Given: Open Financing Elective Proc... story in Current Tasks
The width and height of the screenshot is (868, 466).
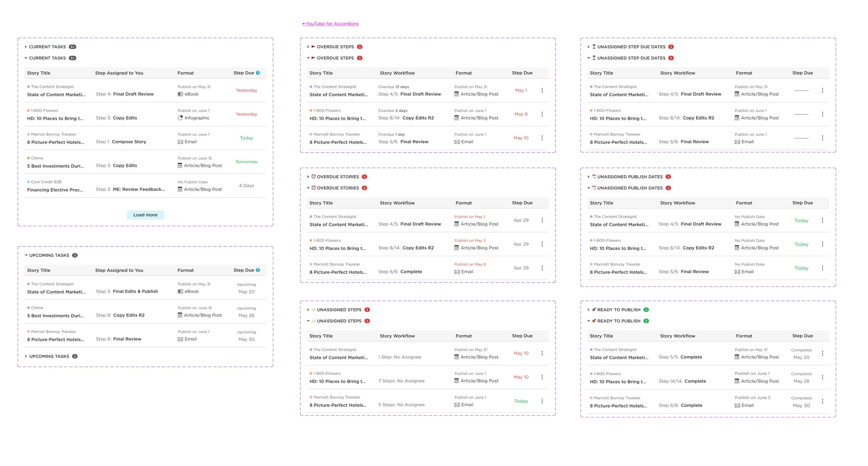Looking at the screenshot, I should tap(55, 190).
